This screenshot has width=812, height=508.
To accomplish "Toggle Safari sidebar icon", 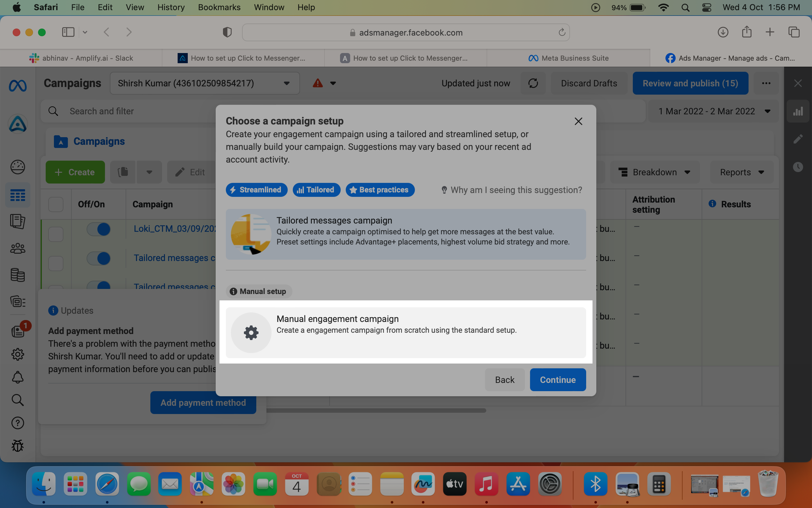I will coord(68,32).
